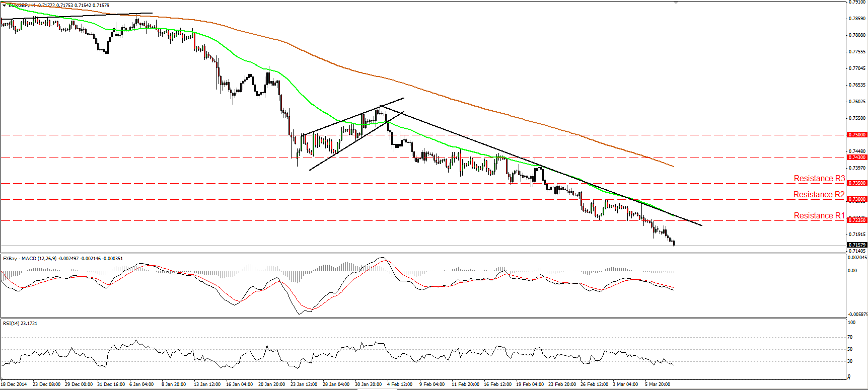Click the 6 Jan 04:00 time axis label
The image size is (868, 390).
pyautogui.click(x=141, y=384)
